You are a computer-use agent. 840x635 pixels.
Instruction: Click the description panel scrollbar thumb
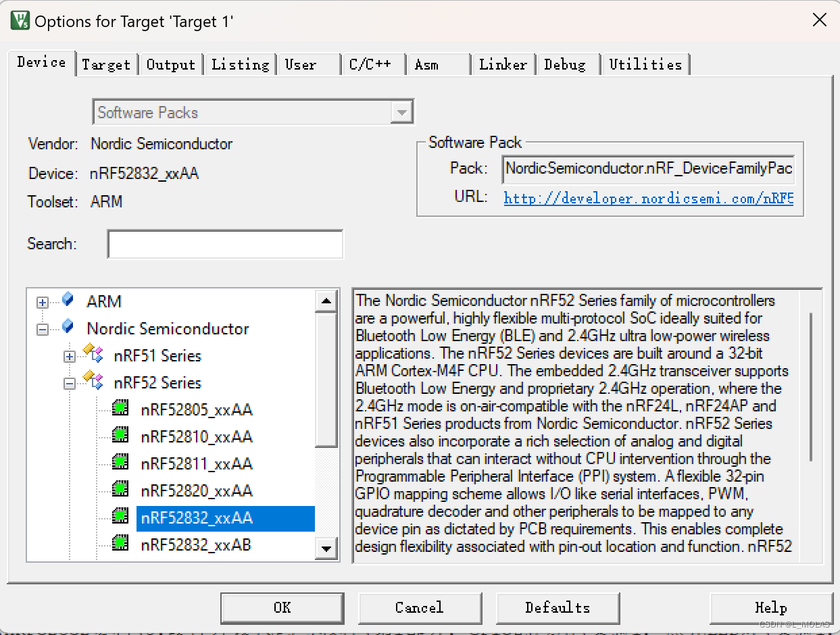(x=811, y=387)
